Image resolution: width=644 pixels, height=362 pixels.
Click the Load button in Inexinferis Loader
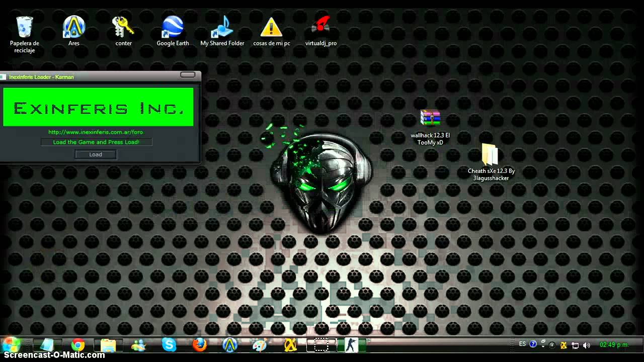coord(96,154)
